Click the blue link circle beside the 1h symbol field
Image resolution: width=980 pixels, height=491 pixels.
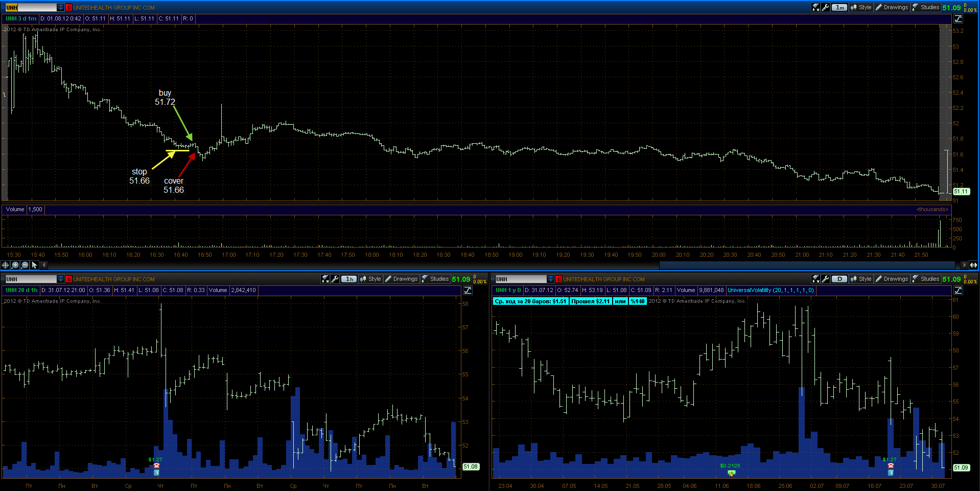pyautogui.click(x=3, y=279)
